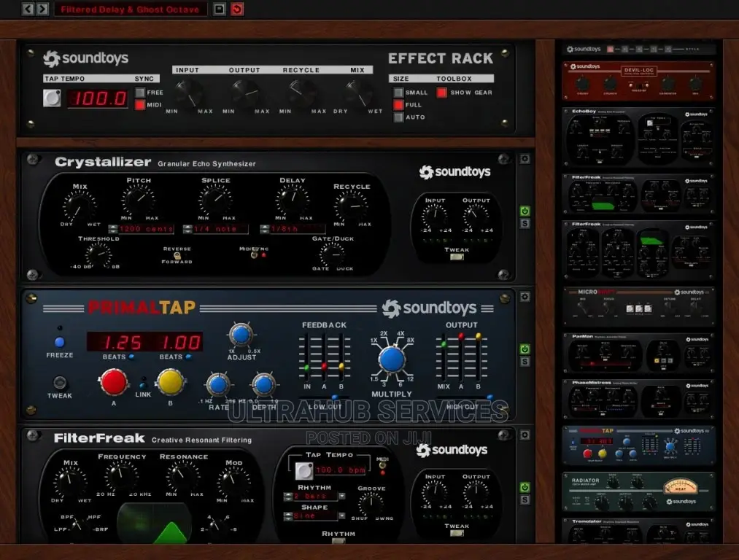
Task: Click the Crystallizer Delay knob
Action: [x=293, y=200]
